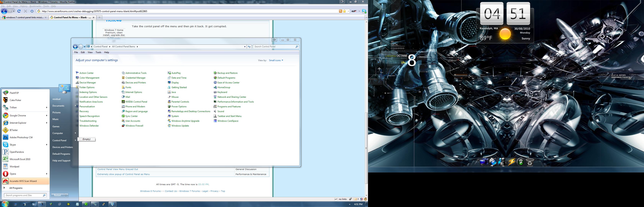Screen dimensions: 644x207
Task: Expand Control Panel address bar history dropdown
Action: point(245,47)
